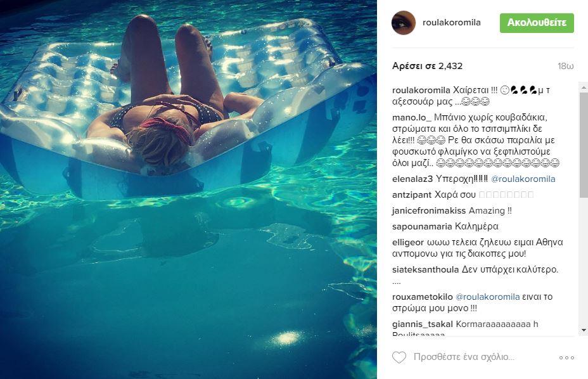Screen dimensions: 588x379
Task: Open commenter mano.lo_ profile
Action: pyautogui.click(x=412, y=117)
